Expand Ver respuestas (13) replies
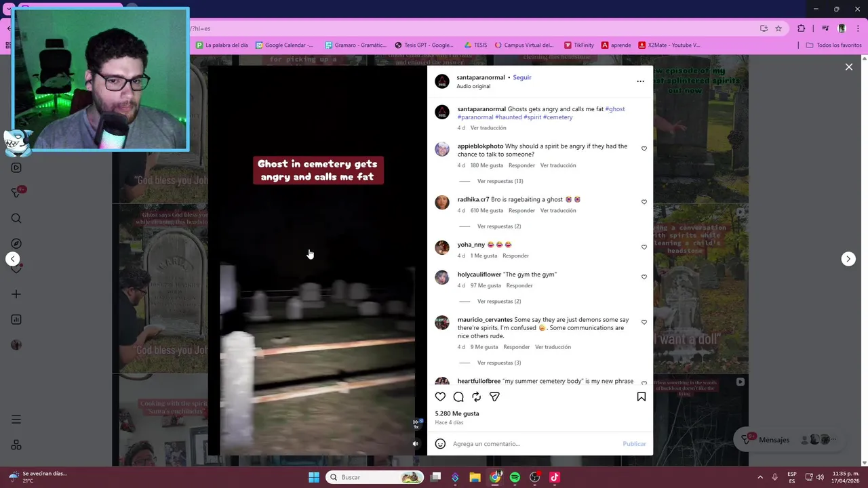The height and width of the screenshot is (488, 868). click(x=500, y=182)
